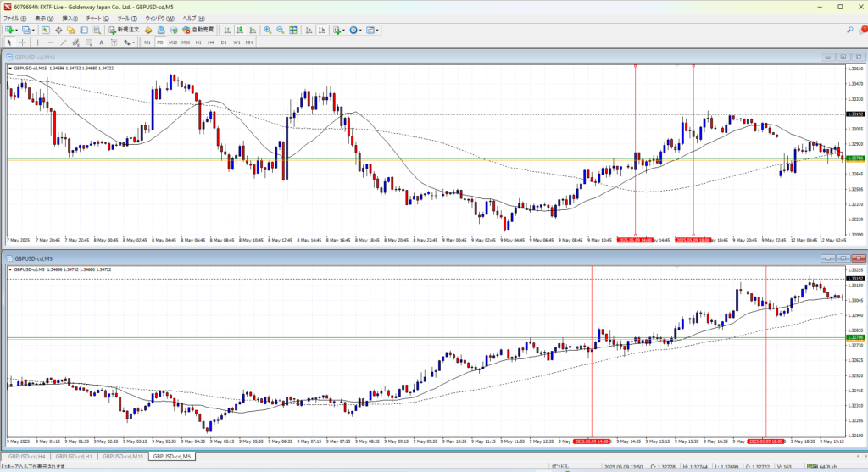
Task: Select the crosshair cursor tool
Action: (22, 42)
